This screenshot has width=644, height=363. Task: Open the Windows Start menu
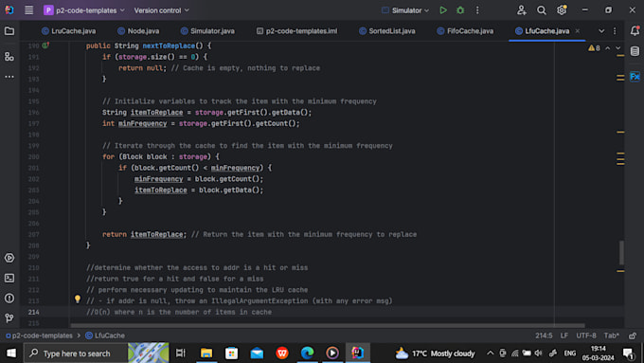11,354
